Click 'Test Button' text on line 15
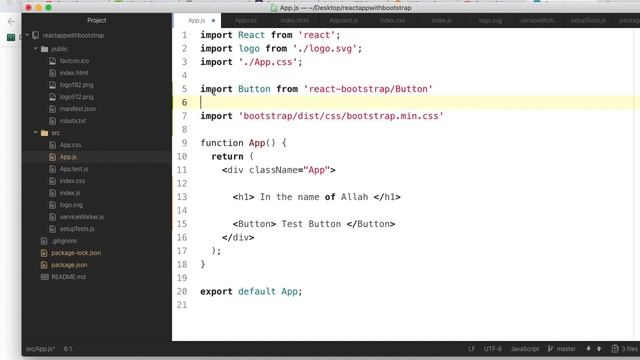640x360 pixels. [311, 224]
